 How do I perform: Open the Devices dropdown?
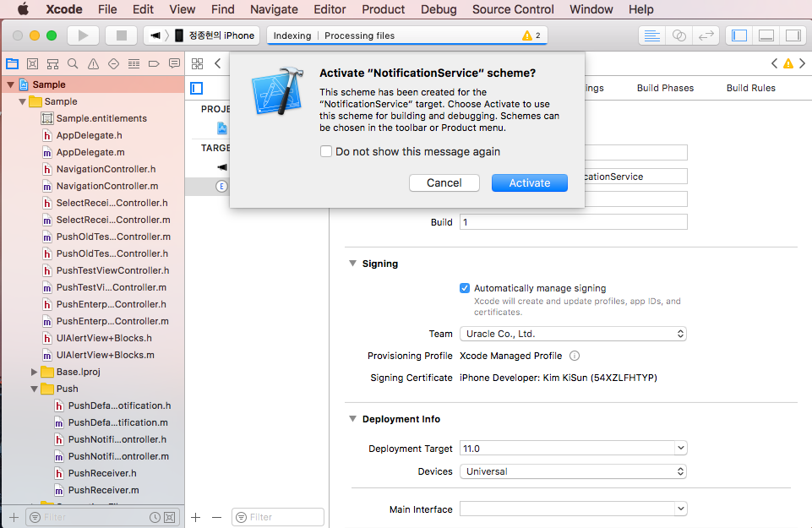(x=573, y=471)
